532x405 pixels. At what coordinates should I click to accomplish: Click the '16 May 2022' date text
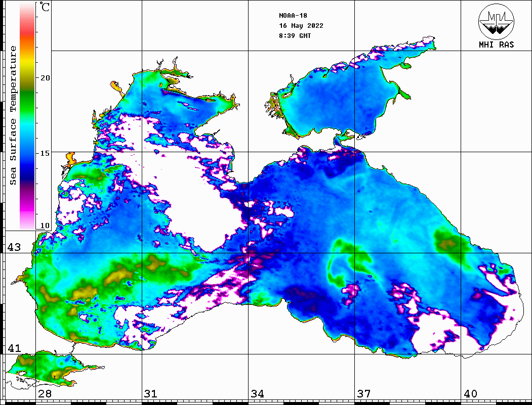[301, 26]
